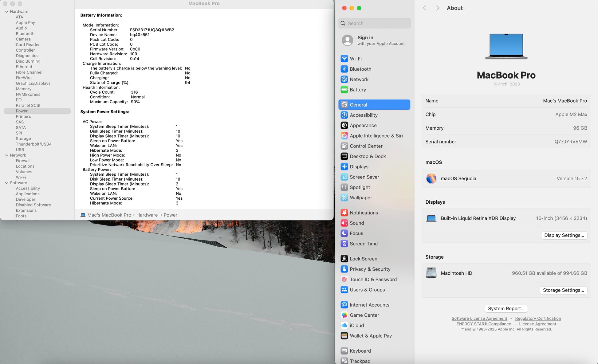Open the Control Center icon
The image size is (598, 364).
coord(344,146)
